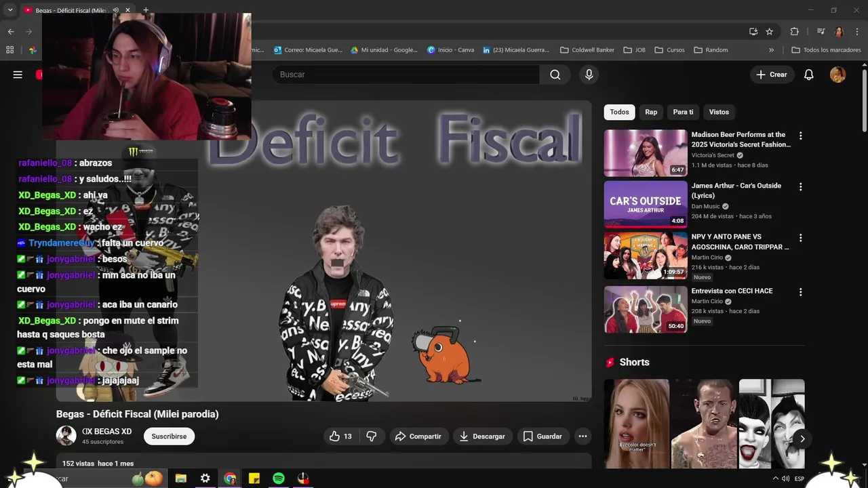868x488 pixels.
Task: Click the Descargar button
Action: coord(482,436)
